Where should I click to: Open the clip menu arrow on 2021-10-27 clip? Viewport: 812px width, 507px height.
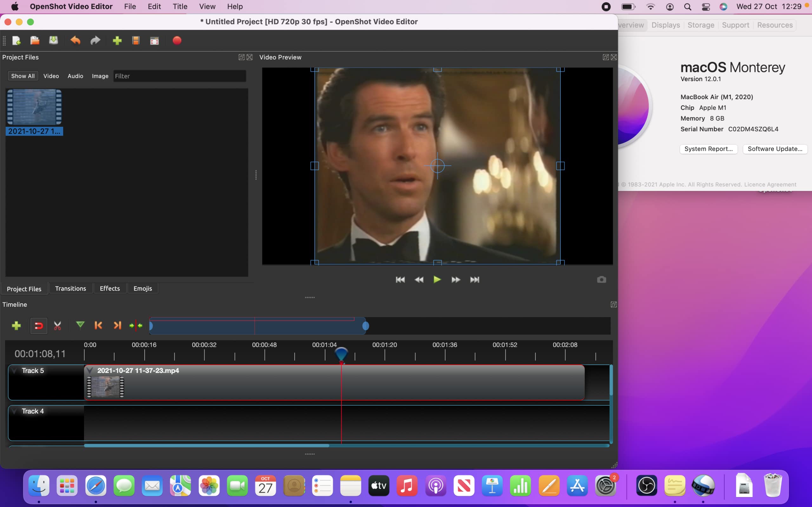89,370
